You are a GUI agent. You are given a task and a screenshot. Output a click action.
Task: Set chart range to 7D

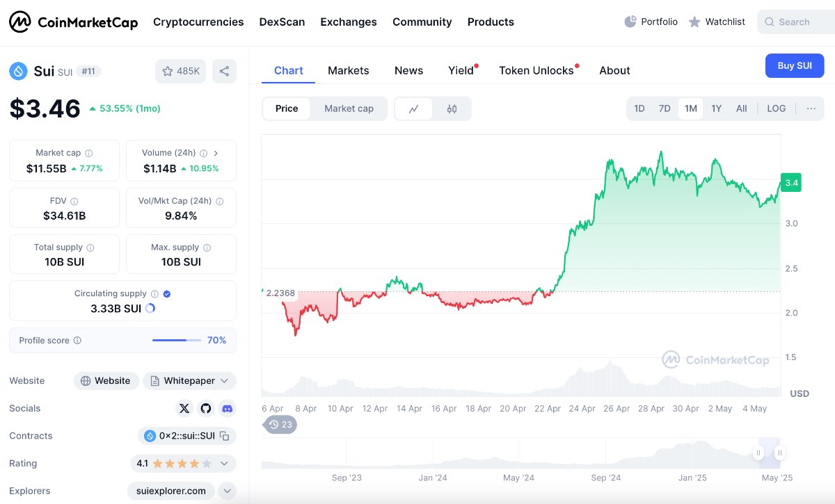click(x=665, y=108)
